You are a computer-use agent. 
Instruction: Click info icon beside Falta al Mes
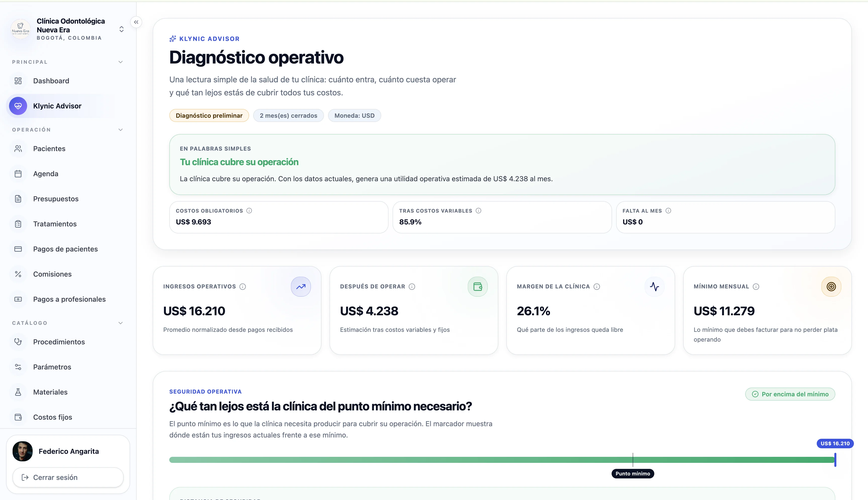tap(668, 211)
